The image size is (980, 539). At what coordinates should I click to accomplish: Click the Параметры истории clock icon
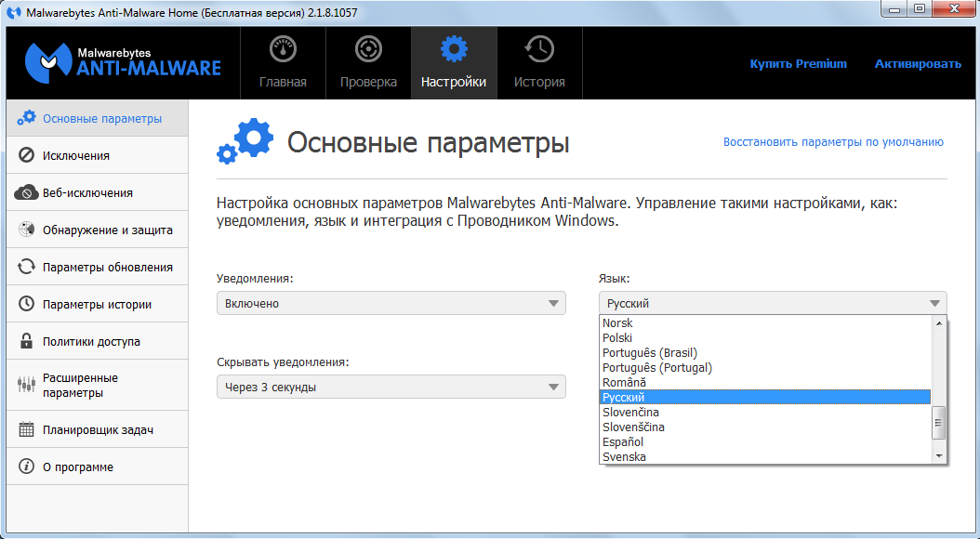[26, 304]
